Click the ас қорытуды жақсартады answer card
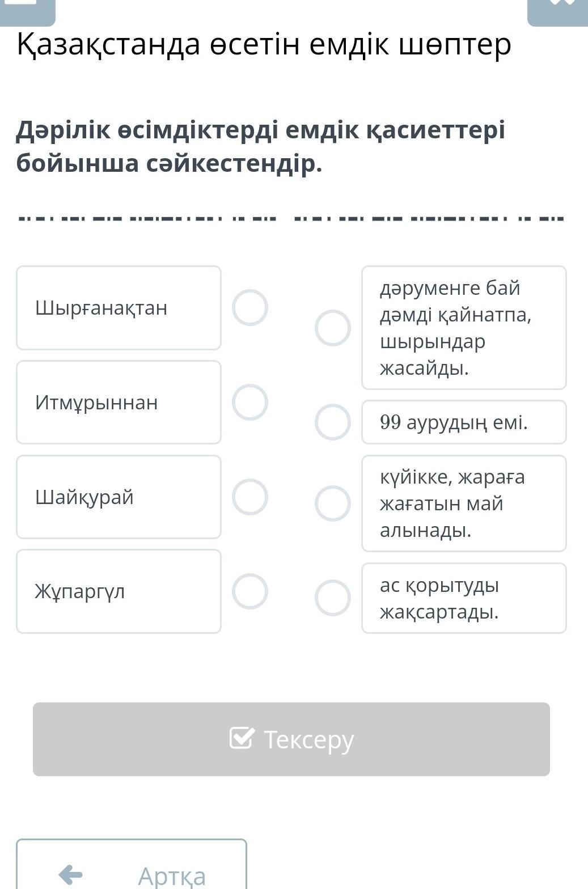Screen dimensions: 588x889 click(x=464, y=598)
